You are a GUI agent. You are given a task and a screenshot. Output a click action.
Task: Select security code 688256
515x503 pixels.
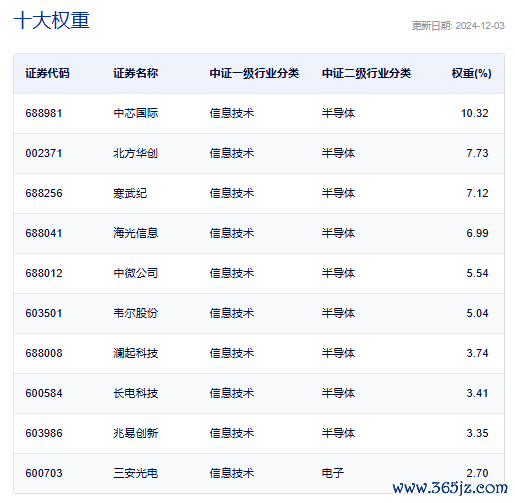pos(44,193)
